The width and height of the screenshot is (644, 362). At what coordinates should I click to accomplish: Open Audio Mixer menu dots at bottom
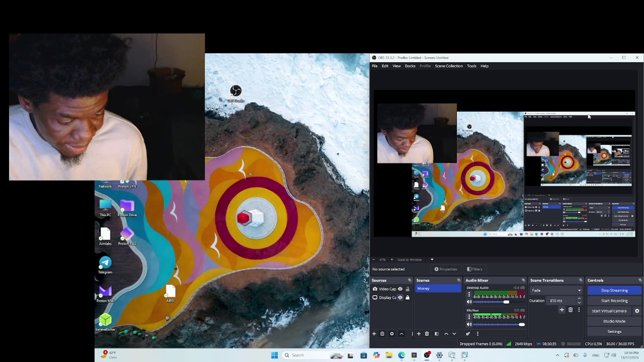[477, 334]
